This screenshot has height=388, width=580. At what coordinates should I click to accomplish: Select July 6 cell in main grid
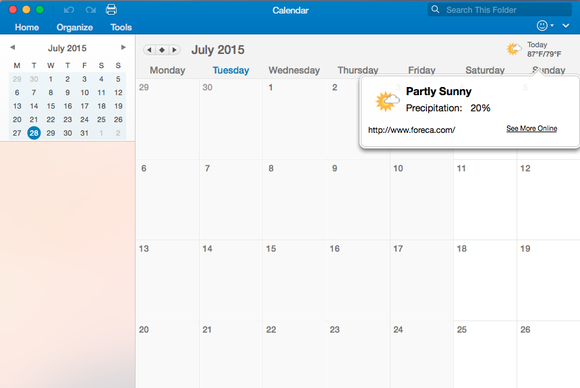168,200
